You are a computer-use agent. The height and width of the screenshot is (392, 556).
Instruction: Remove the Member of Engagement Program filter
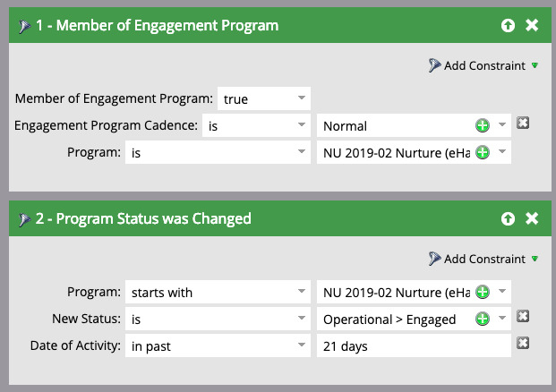pos(532,25)
